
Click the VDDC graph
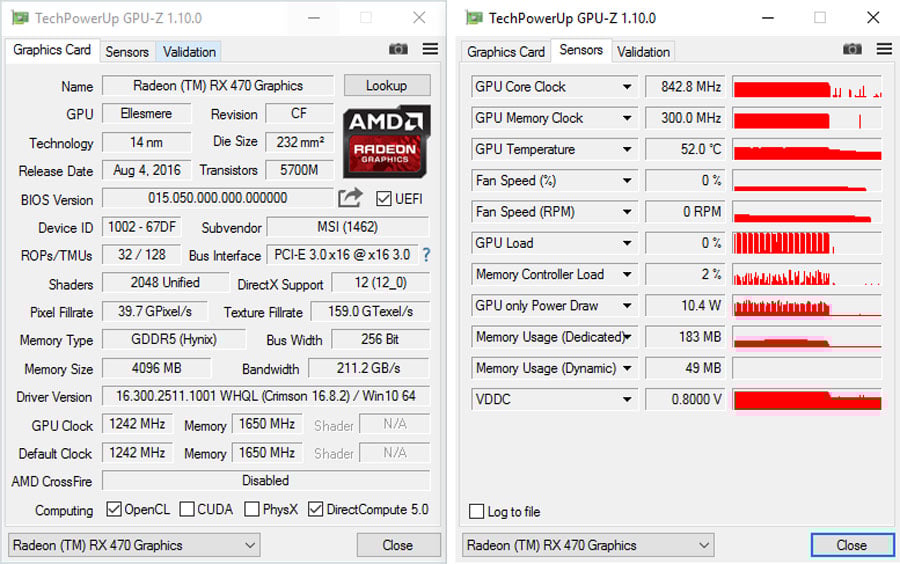(x=807, y=399)
